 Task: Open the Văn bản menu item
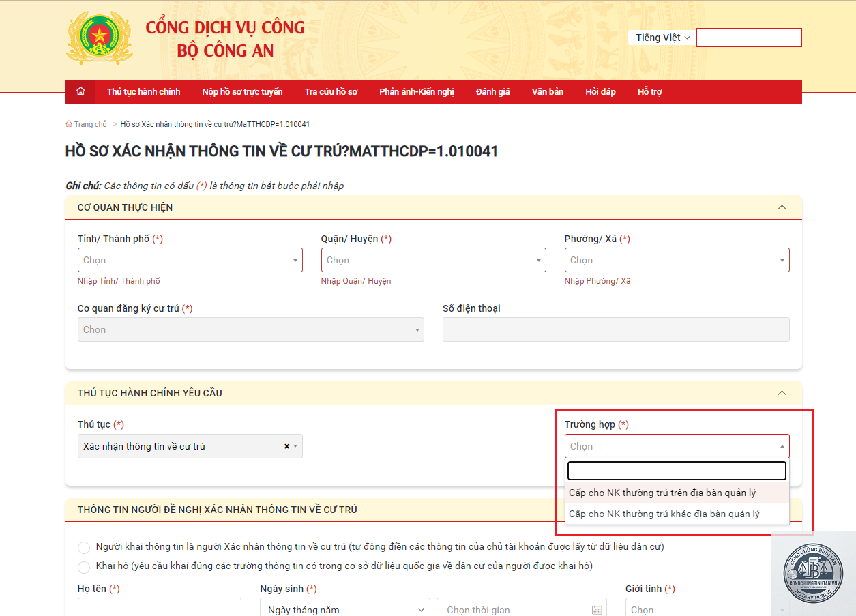(x=548, y=91)
